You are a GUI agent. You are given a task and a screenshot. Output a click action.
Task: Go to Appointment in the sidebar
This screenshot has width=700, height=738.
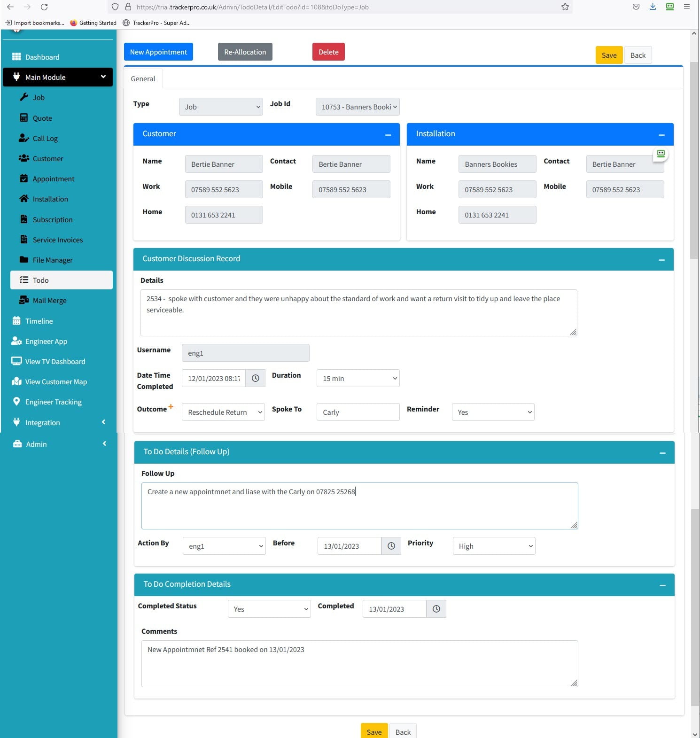pos(53,179)
